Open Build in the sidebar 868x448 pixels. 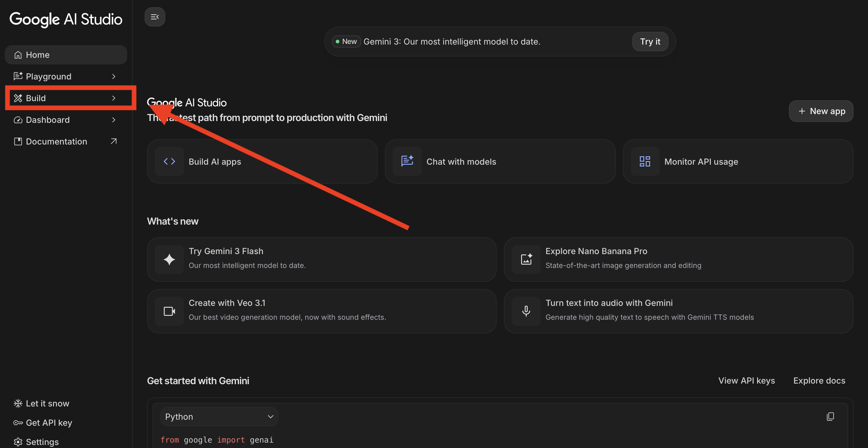tap(66, 98)
